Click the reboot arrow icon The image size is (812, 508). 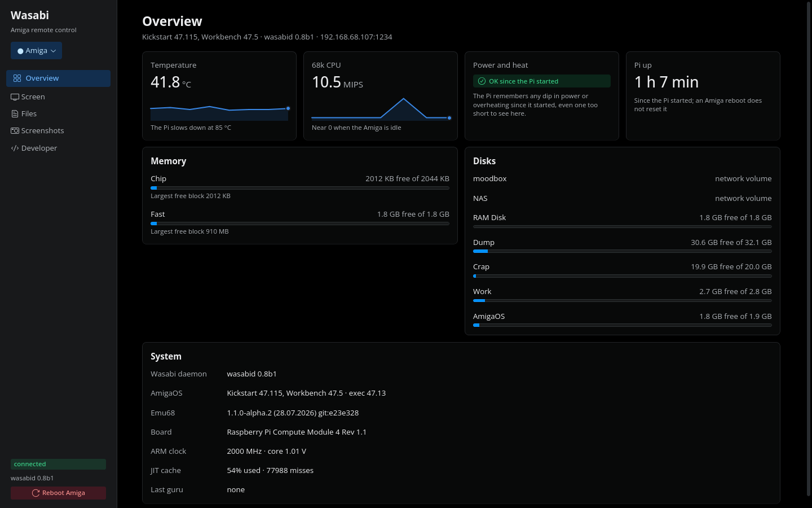[36, 493]
